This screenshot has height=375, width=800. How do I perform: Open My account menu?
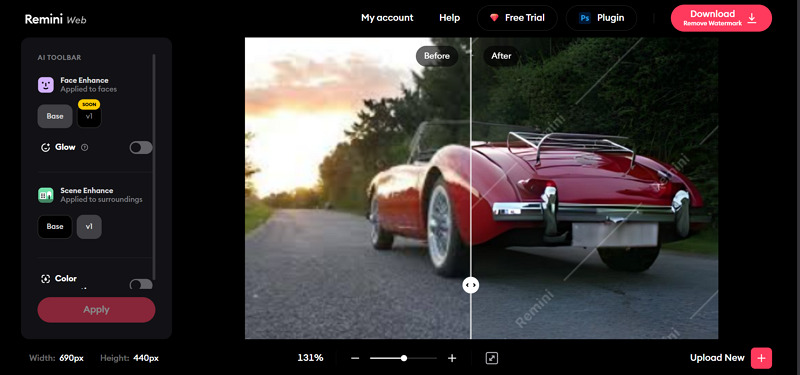pos(387,18)
